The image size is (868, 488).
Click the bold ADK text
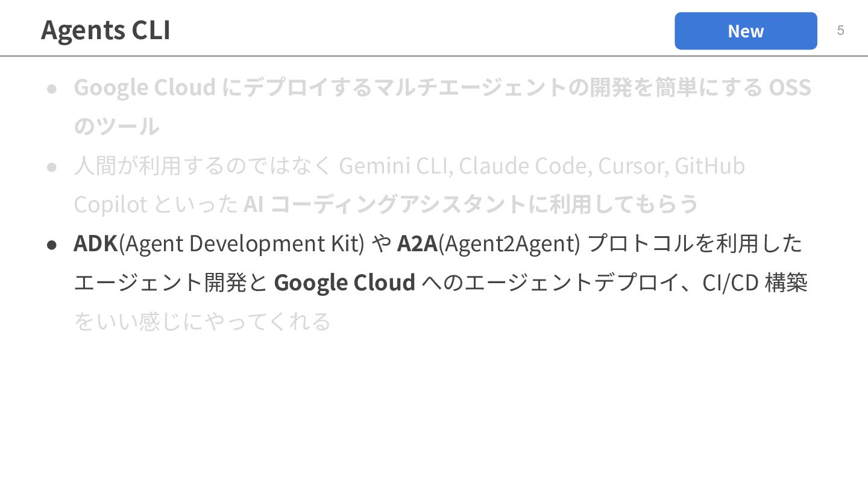pyautogui.click(x=96, y=243)
